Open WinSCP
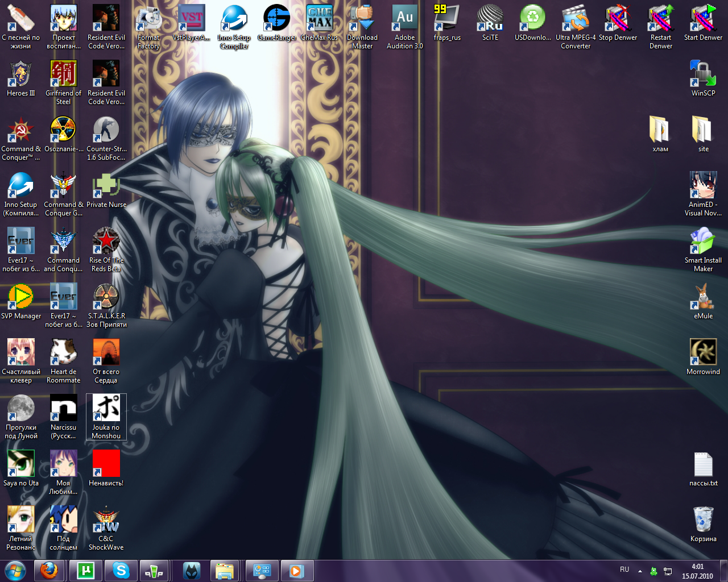The width and height of the screenshot is (728, 582). (704, 79)
